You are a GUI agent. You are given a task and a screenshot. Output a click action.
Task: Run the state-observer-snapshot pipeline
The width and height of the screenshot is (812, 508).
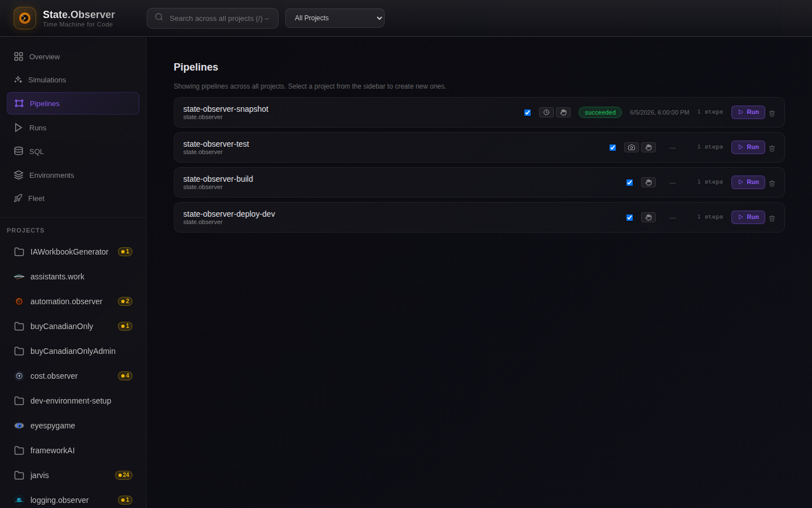tap(748, 112)
